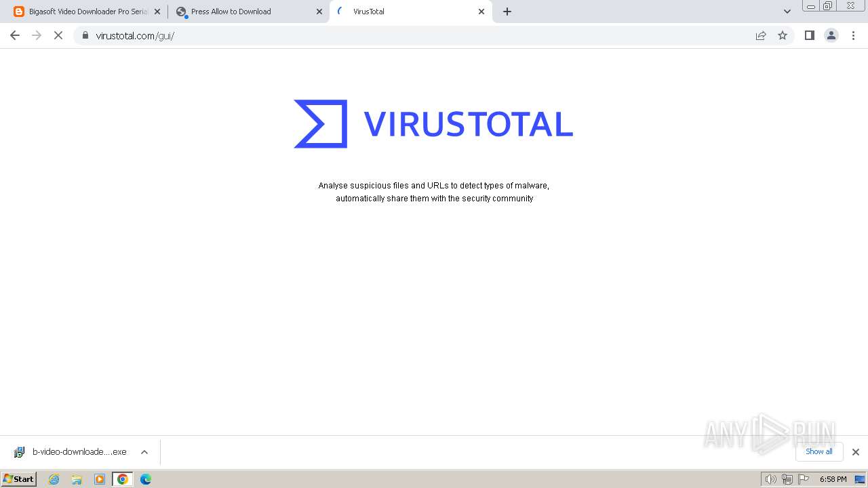Expand options for the downloaded exe file
The image size is (868, 488).
tap(144, 452)
